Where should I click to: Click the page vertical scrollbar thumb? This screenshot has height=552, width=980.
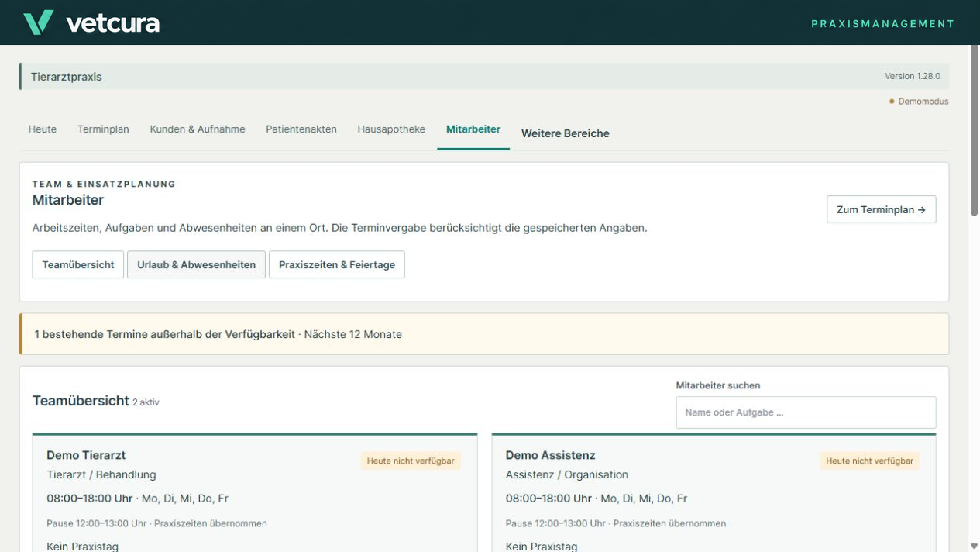[x=975, y=130]
